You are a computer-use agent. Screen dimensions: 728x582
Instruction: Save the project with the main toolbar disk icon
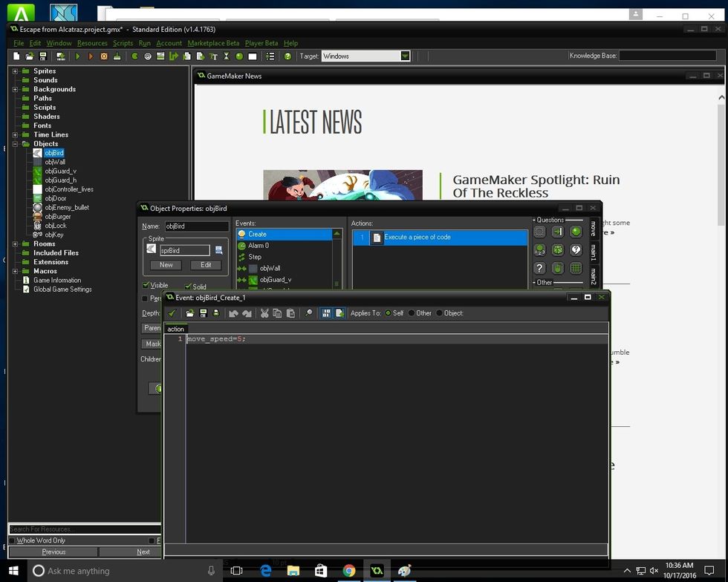tap(43, 56)
